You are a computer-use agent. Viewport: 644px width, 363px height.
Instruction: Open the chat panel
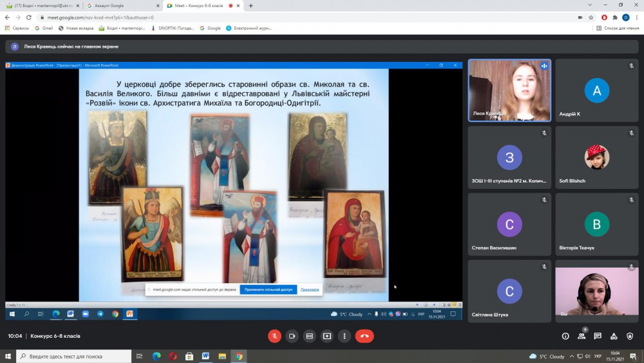coord(598,336)
